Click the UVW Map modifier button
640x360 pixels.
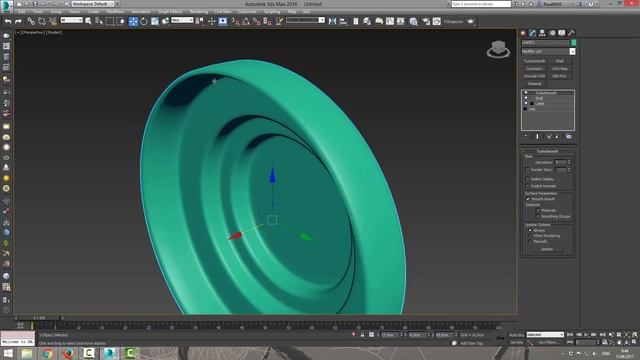pyautogui.click(x=560, y=69)
